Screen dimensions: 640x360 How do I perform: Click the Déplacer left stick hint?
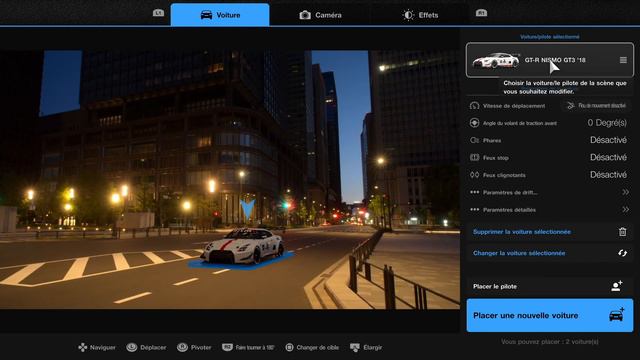[147, 347]
